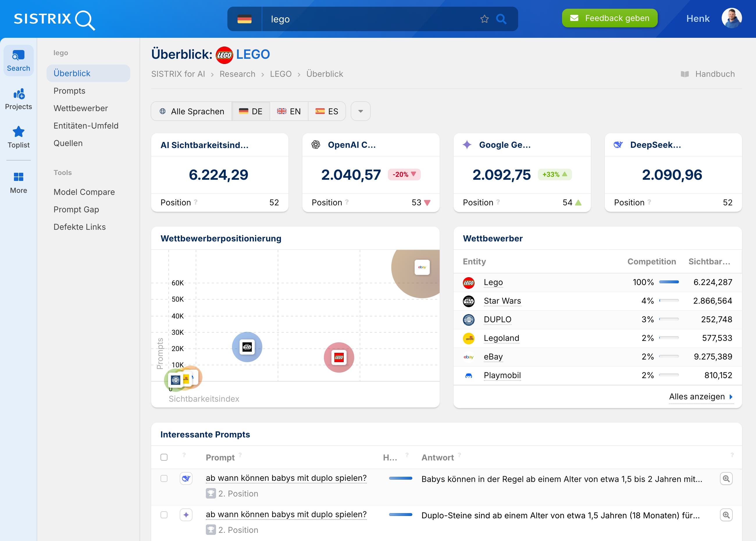Open the Projects sidebar section

[x=18, y=99]
